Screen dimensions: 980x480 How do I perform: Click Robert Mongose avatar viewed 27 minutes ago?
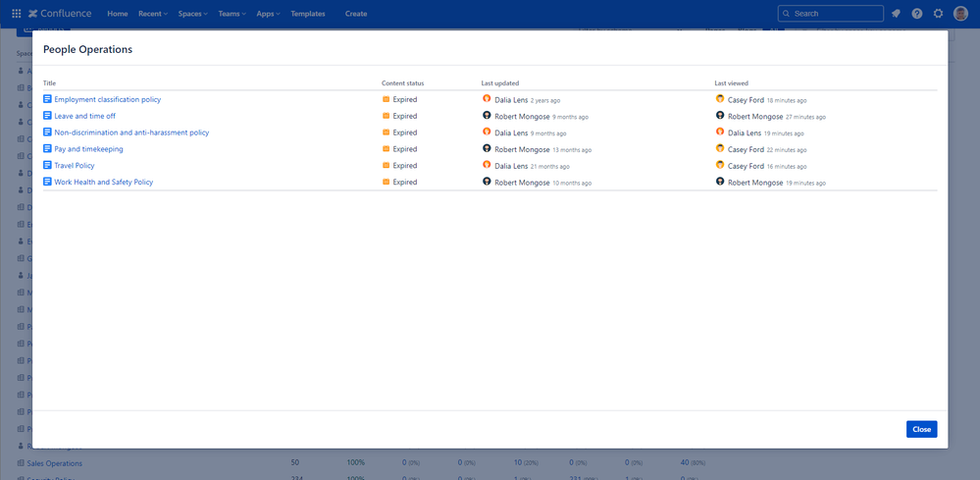720,116
